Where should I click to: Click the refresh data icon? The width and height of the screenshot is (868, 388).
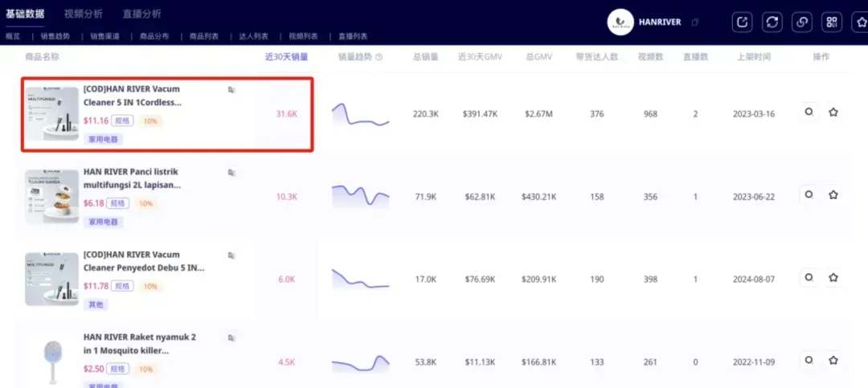pos(772,22)
